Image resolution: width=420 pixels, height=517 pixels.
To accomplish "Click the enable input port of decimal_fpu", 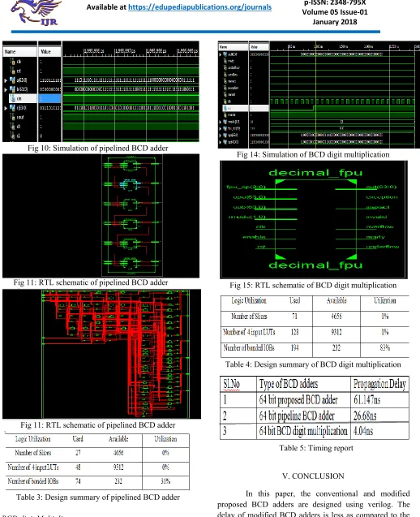I will coord(254,237).
